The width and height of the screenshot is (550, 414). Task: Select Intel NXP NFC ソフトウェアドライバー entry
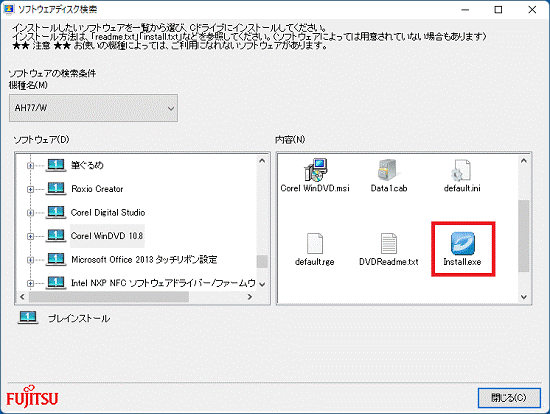pos(163,283)
